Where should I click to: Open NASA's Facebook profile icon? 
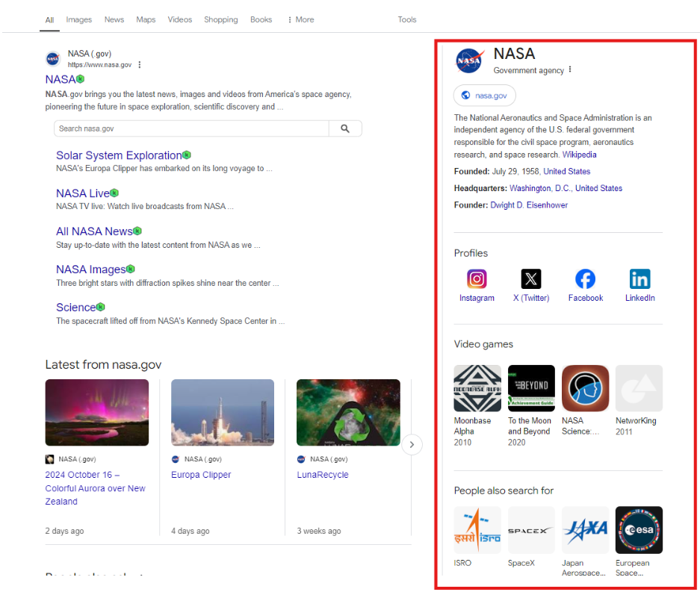coord(585,278)
